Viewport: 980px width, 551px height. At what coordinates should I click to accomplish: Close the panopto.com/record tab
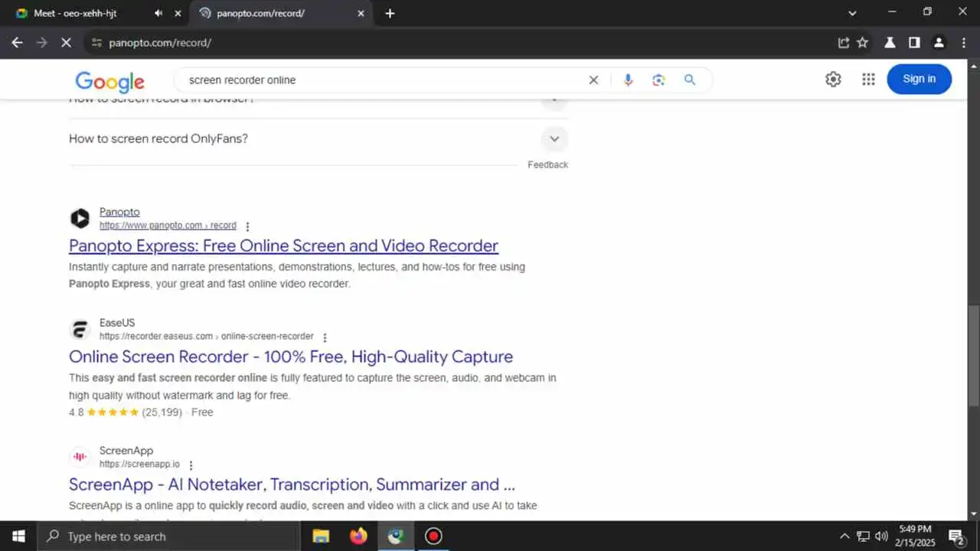pos(361,13)
